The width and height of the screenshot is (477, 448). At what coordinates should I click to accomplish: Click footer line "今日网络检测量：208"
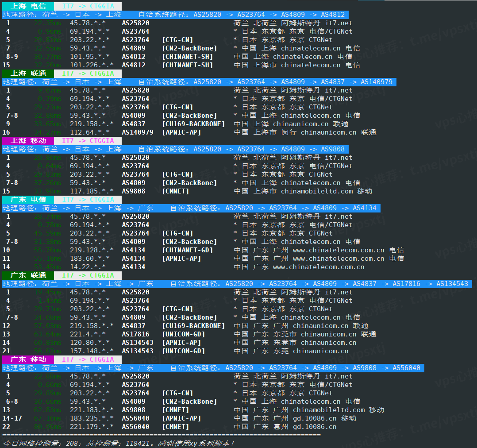(x=40, y=444)
